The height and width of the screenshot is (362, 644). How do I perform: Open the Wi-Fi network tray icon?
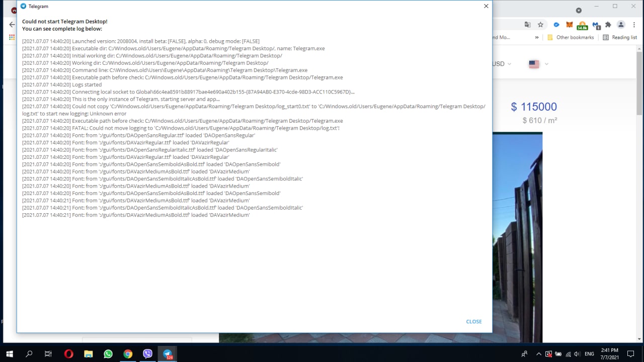[568, 354]
